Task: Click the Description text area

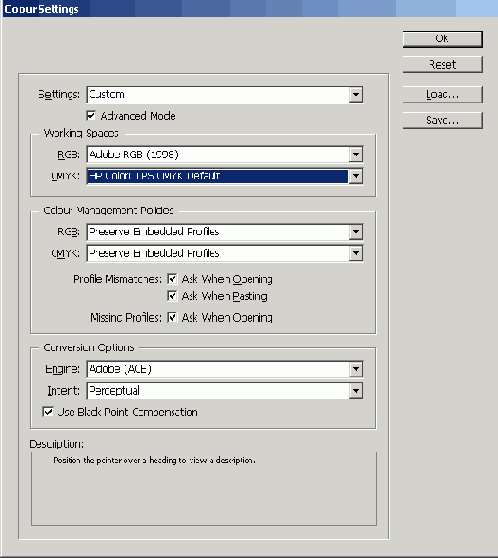Action: pyautogui.click(x=204, y=489)
